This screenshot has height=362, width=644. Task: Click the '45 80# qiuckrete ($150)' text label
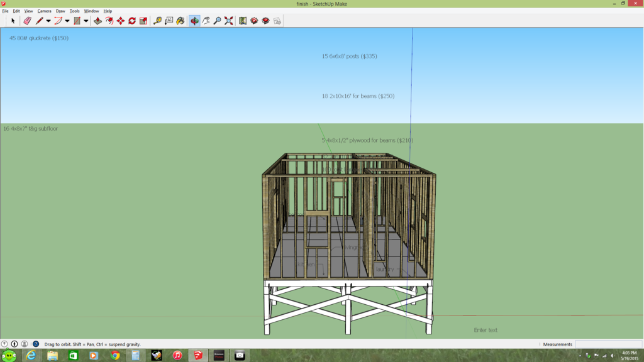(39, 38)
